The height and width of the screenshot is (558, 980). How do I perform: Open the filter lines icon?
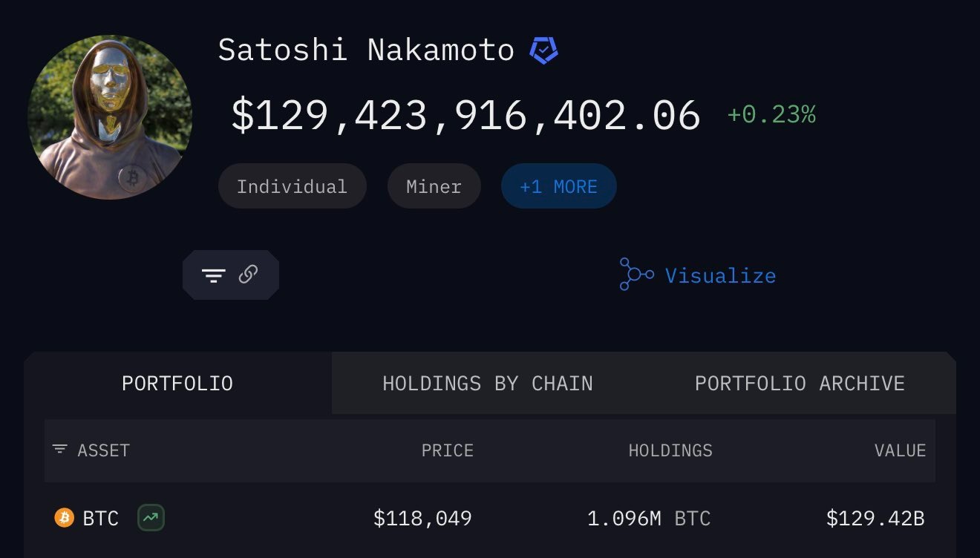point(213,275)
